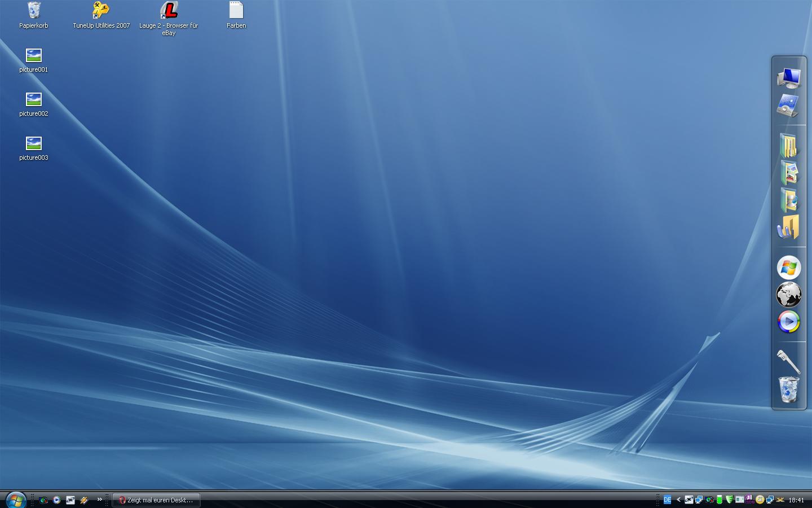Open Lauge 2 - Browser für eBay shortcut
This screenshot has height=508, width=812.
click(169, 19)
